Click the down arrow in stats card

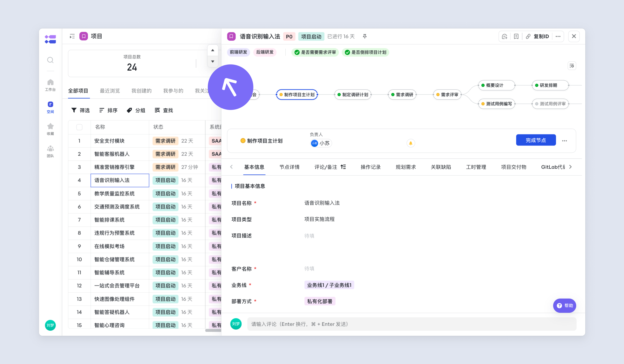213,61
